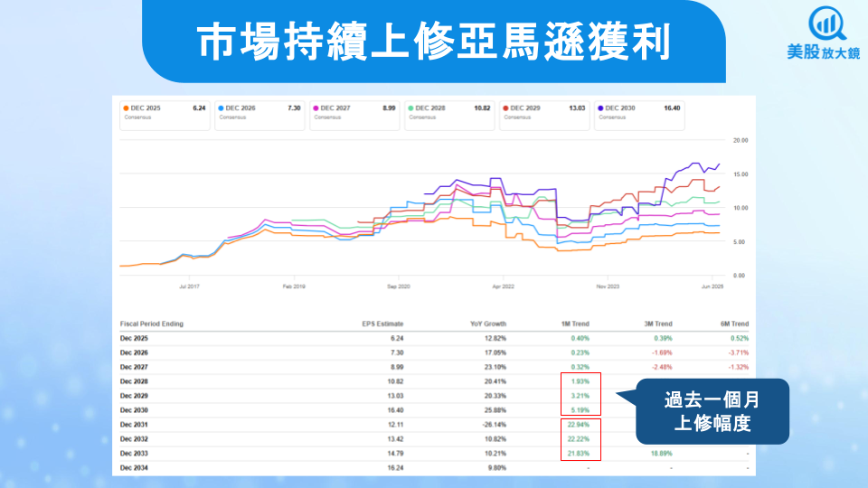This screenshot has height=488, width=868.
Task: Click the 5.19% 1M trend value
Action: coord(580,410)
